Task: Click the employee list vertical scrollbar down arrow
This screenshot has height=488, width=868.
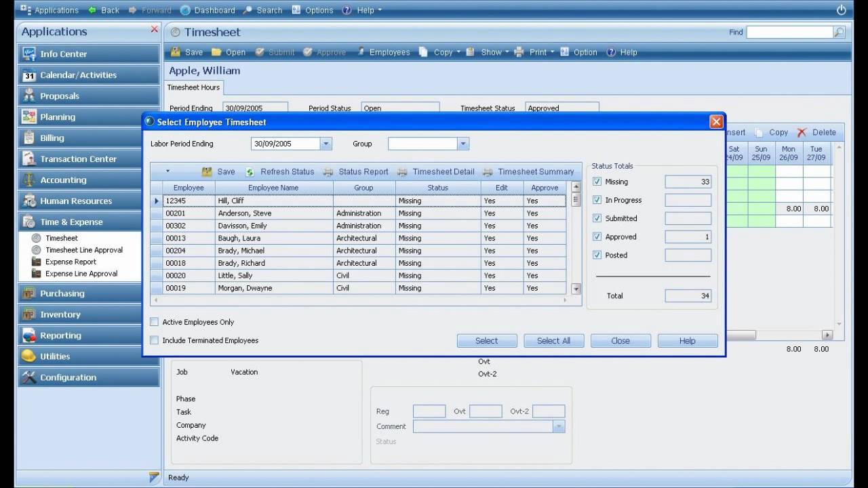Action: 576,289
